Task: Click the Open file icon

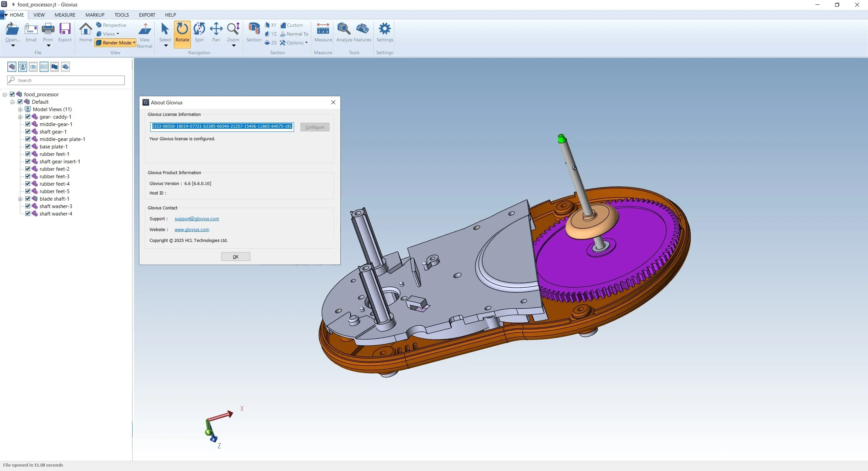Action: click(13, 29)
